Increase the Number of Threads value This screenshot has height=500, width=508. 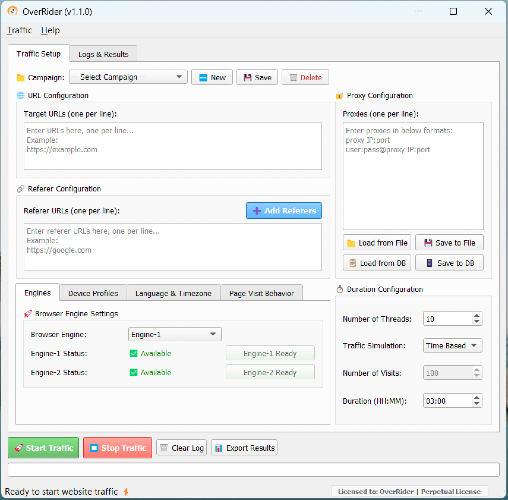tap(477, 315)
